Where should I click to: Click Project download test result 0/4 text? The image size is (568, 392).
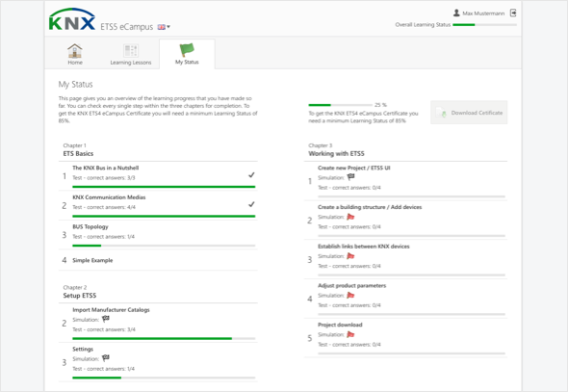pyautogui.click(x=349, y=344)
